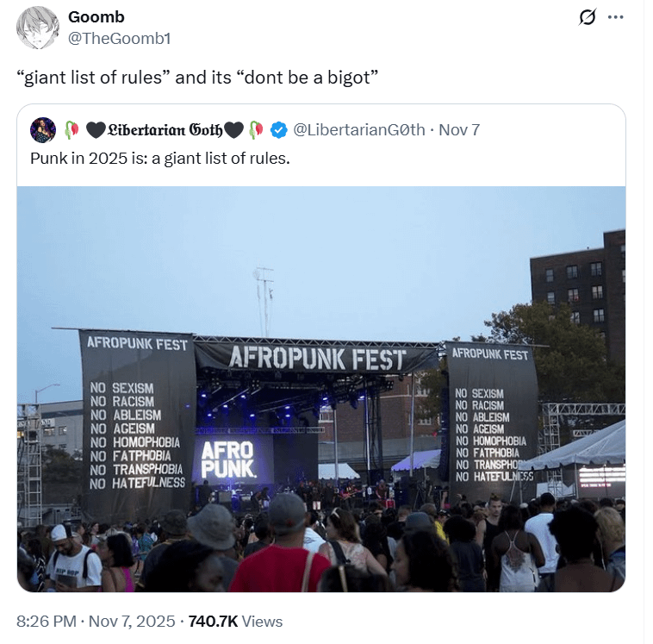Image resolution: width=653 pixels, height=644 pixels.
Task: Click the quoted tweet's Nov 7 date
Action: (x=459, y=130)
